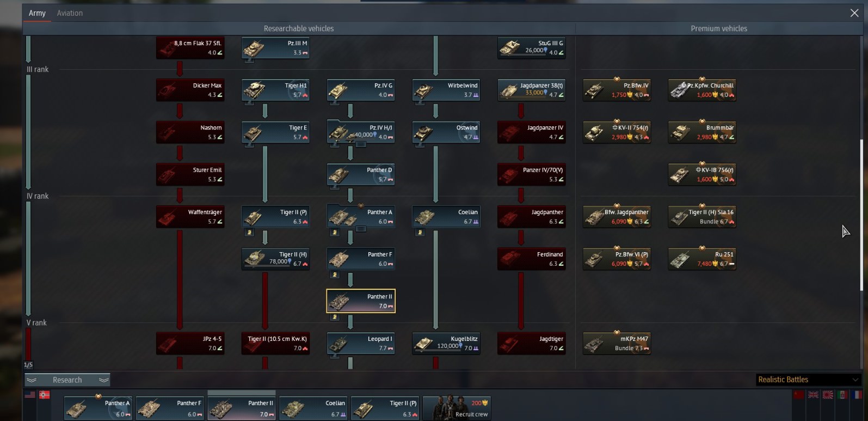The image size is (868, 421).
Task: Click the locked Dicker Max card
Action: click(190, 90)
